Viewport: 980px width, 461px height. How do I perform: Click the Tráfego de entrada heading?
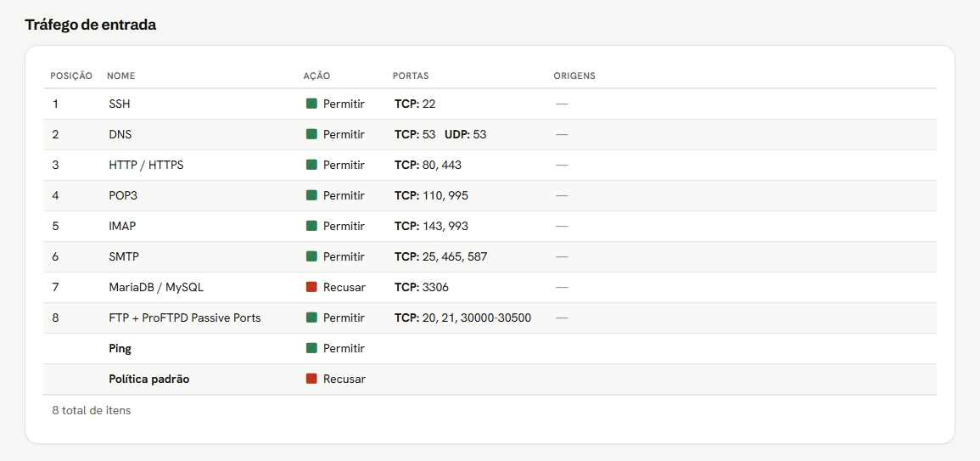coord(91,25)
